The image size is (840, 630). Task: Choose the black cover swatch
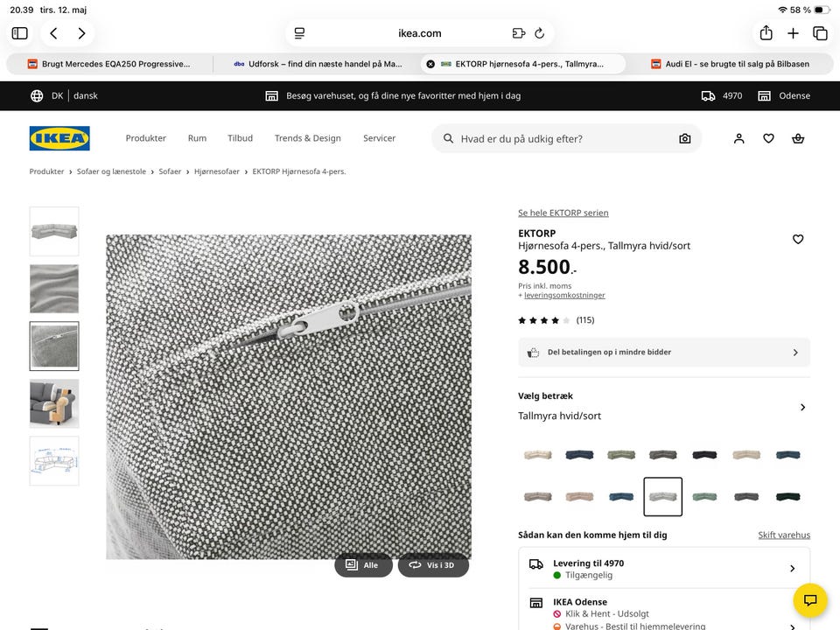(704, 455)
